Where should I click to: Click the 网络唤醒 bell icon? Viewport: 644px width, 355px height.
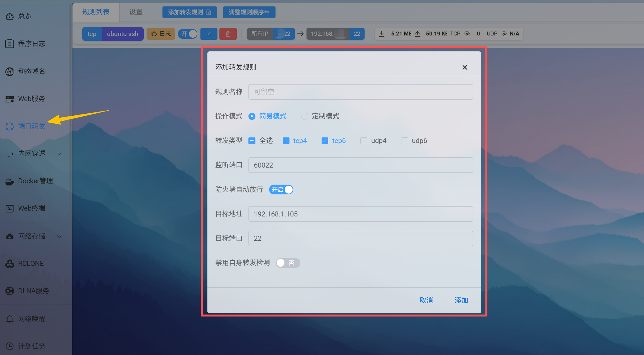pos(9,319)
